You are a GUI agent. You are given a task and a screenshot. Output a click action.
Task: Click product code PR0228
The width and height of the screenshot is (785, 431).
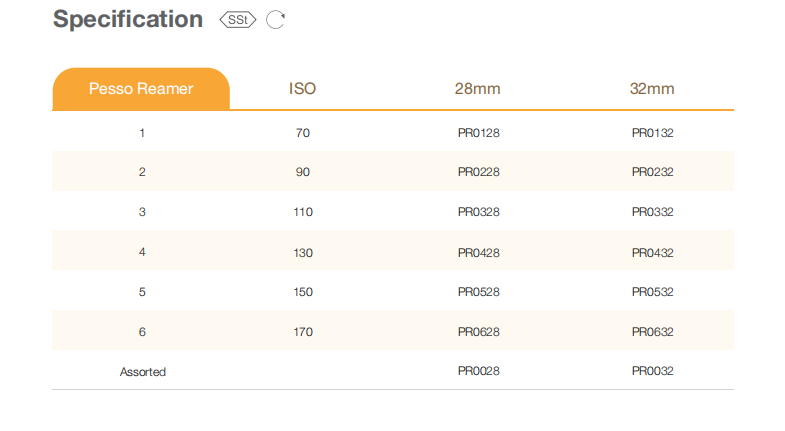[x=478, y=172]
